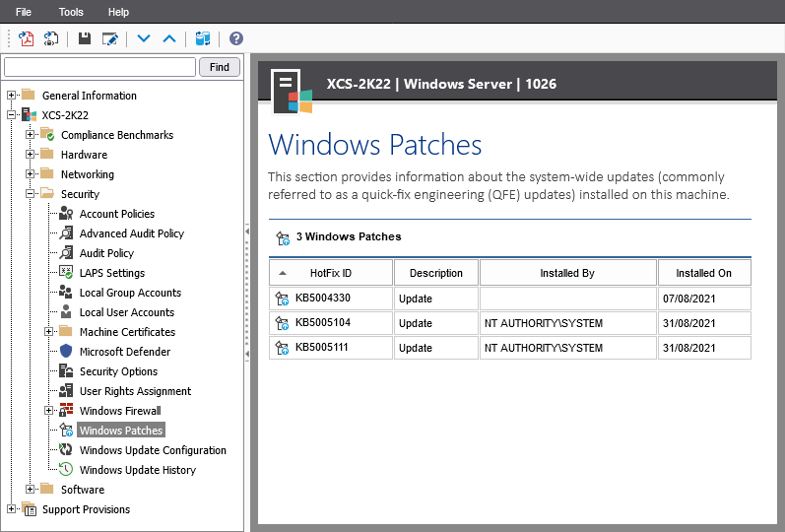Viewport: 785px width, 532px height.
Task: Open the File menu
Action: click(x=24, y=12)
